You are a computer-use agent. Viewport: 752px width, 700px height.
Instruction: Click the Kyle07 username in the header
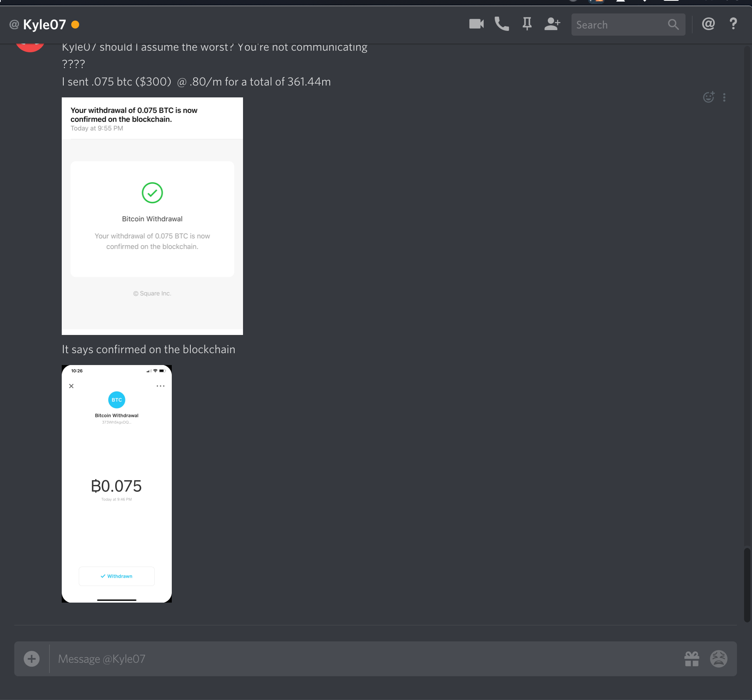tap(44, 25)
